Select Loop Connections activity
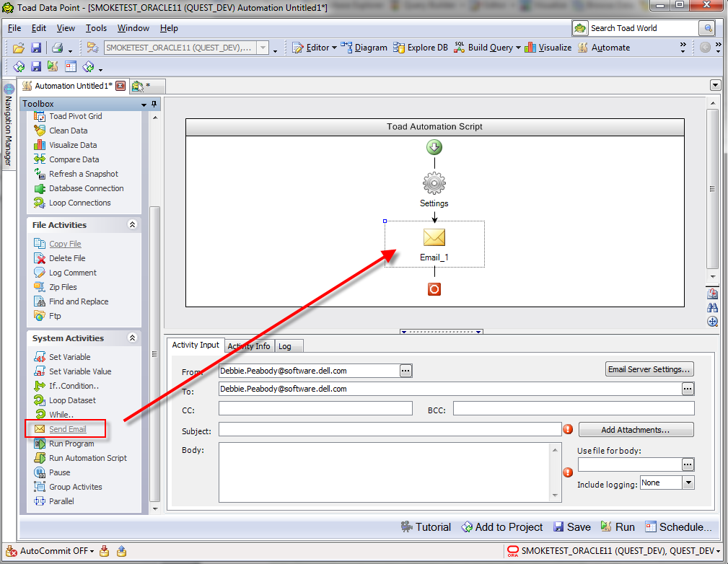Screen dimensions: 728x564 tap(72, 203)
